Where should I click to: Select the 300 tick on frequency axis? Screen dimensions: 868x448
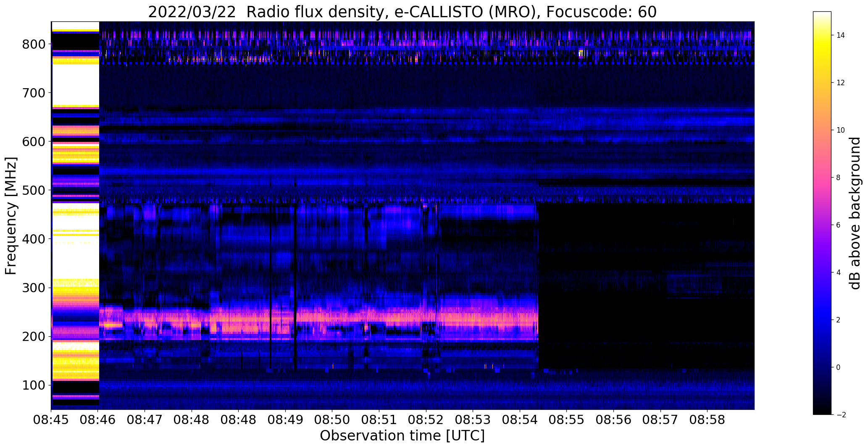pos(33,288)
